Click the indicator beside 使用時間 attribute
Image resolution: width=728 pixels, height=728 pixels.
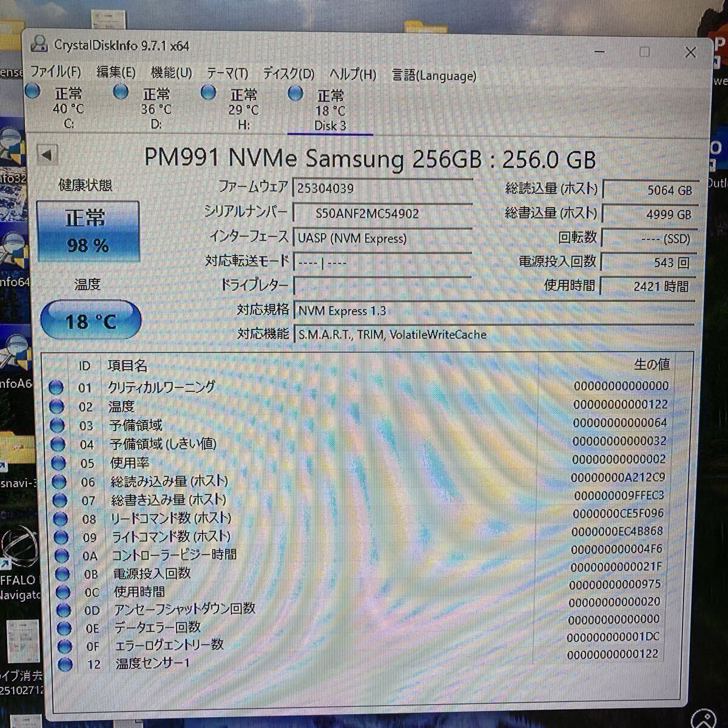tap(62, 591)
